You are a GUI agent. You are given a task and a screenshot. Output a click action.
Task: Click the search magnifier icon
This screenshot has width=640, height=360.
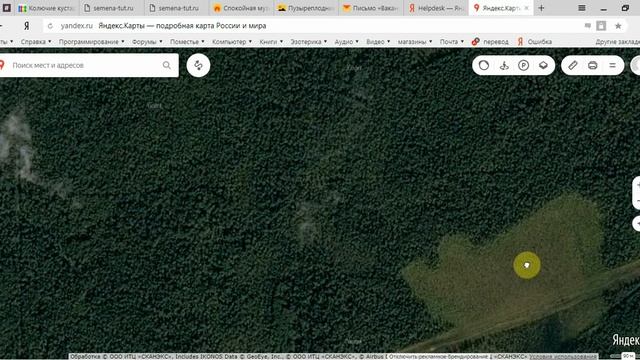(x=167, y=65)
